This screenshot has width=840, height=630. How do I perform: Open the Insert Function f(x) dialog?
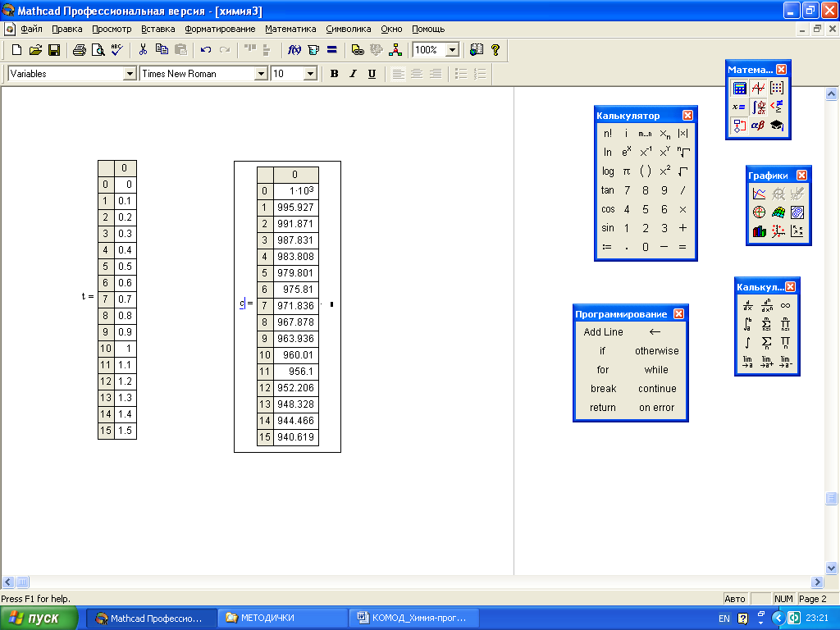(294, 50)
